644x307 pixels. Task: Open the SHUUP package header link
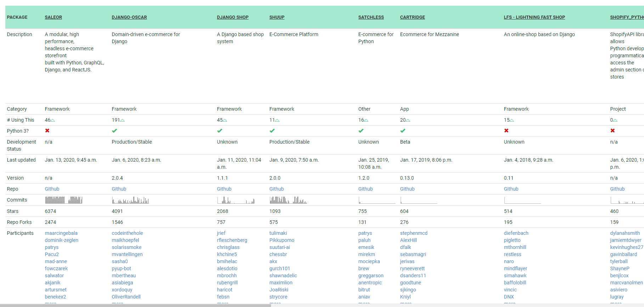277,17
